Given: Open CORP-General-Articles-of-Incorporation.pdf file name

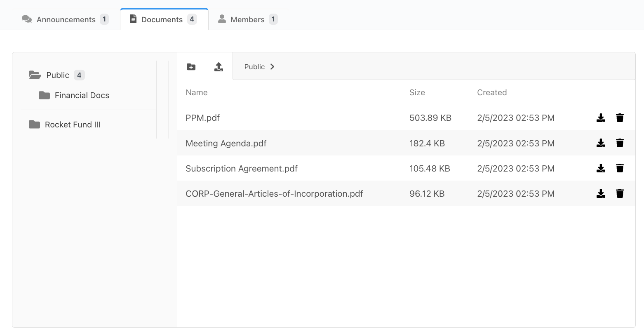Looking at the screenshot, I should [274, 194].
